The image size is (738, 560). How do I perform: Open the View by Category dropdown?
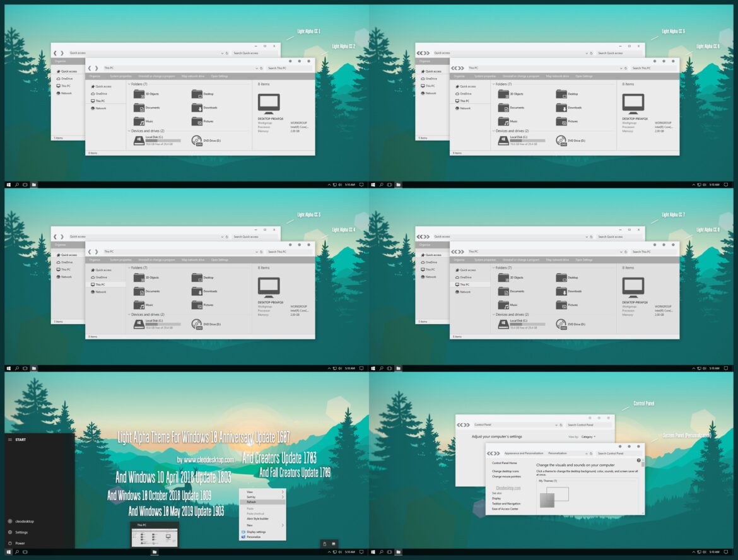[x=588, y=436]
